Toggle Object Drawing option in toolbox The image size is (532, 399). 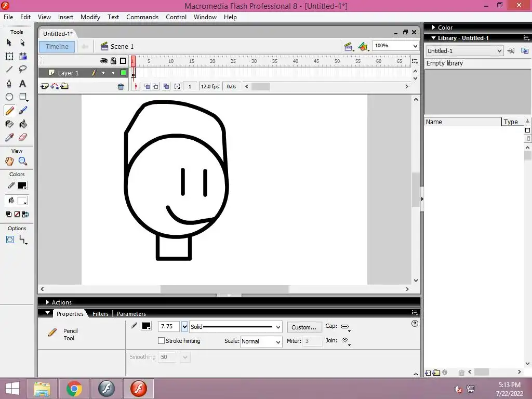(10, 240)
